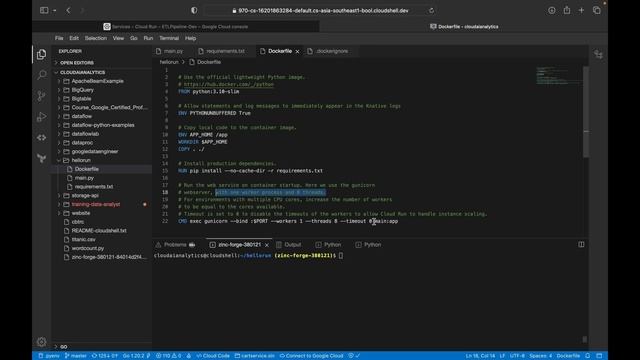Viewport: 640px width, 360px height.
Task: Click the Ln 18, Col 14 cursor position
Action: click(x=480, y=356)
